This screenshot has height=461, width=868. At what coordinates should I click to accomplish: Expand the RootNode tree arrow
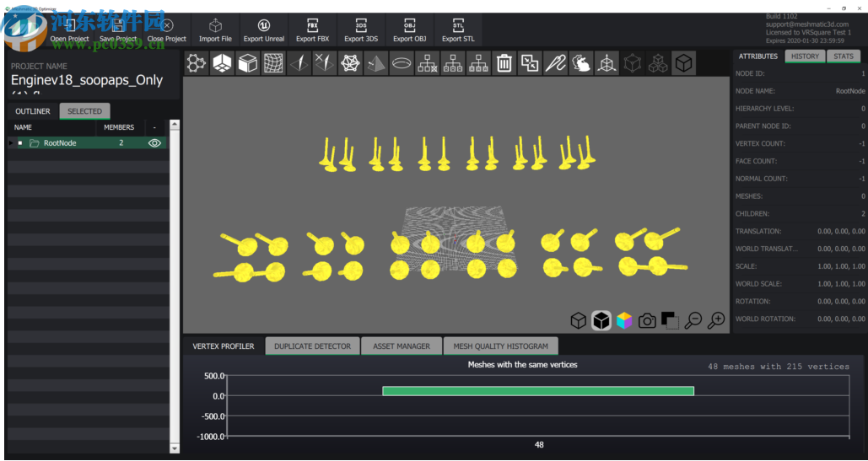tap(11, 143)
